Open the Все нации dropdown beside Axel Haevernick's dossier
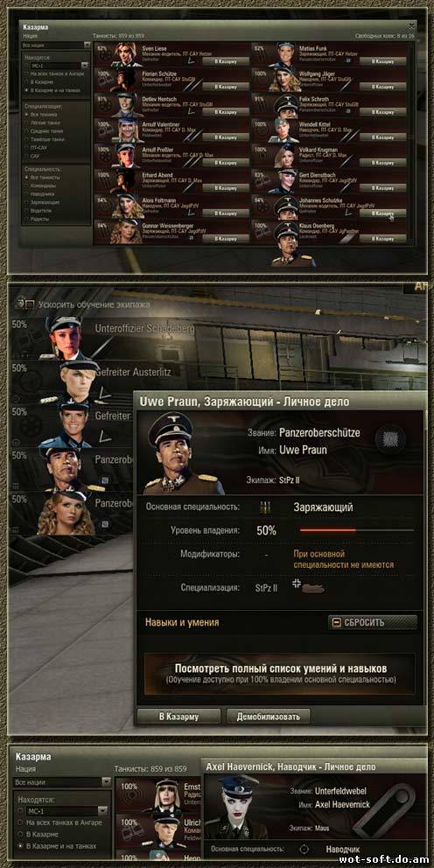 (x=62, y=782)
